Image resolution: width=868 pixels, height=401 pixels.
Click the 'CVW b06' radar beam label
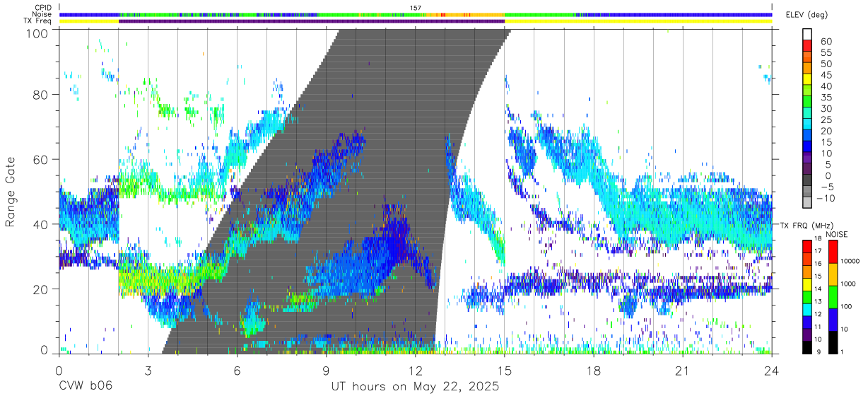(x=85, y=386)
